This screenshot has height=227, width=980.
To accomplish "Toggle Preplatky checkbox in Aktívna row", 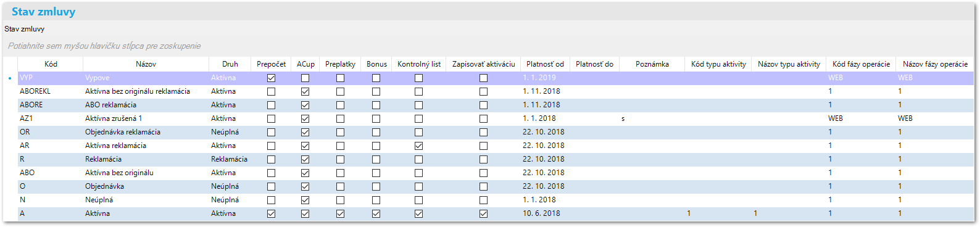I will click(340, 214).
